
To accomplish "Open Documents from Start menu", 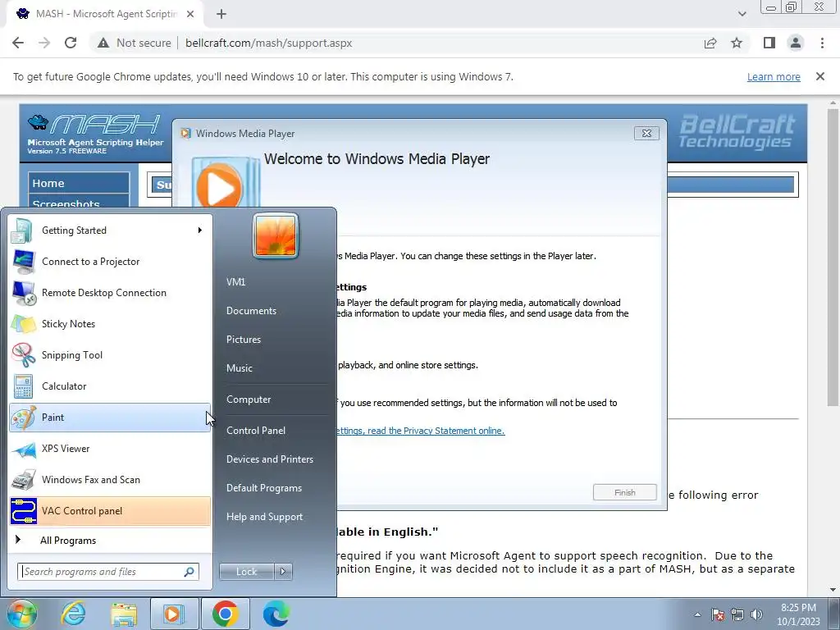I will [x=251, y=311].
